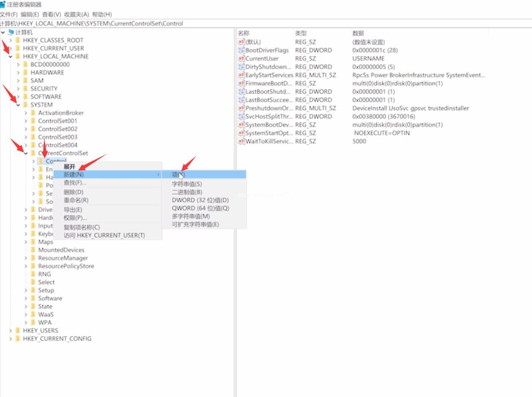
Task: Collapse the HKEY_LOCAL_MACHINE tree node
Action: click(x=11, y=57)
